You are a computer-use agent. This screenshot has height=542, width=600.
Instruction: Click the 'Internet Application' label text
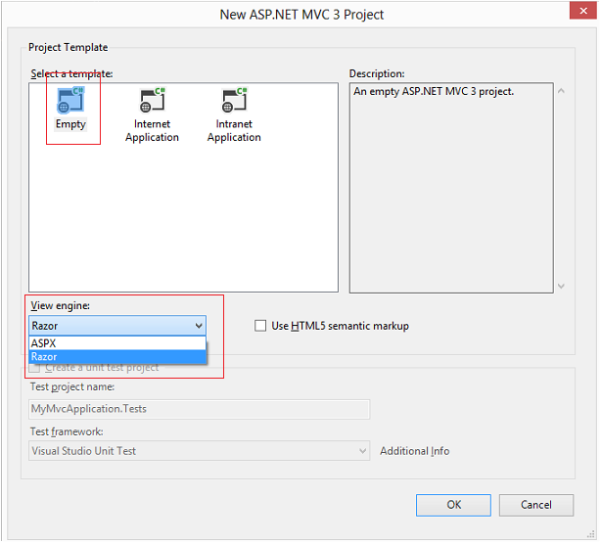click(x=152, y=131)
